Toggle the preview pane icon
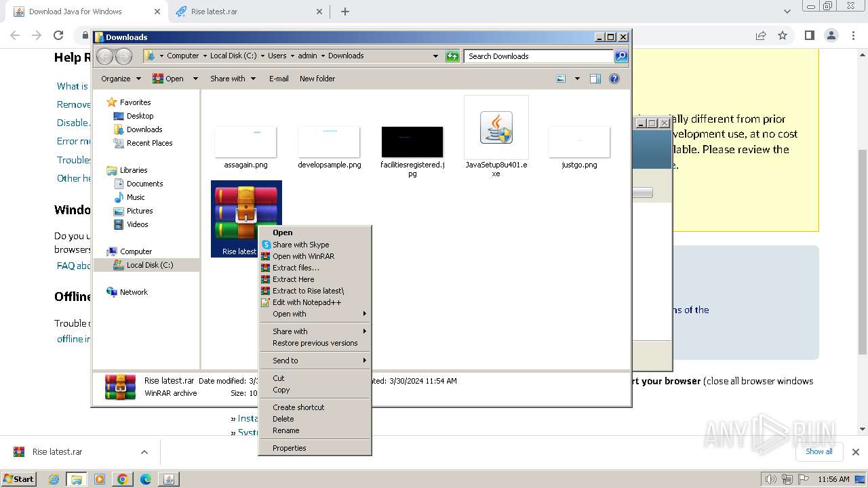This screenshot has width=868, height=488. (x=595, y=79)
